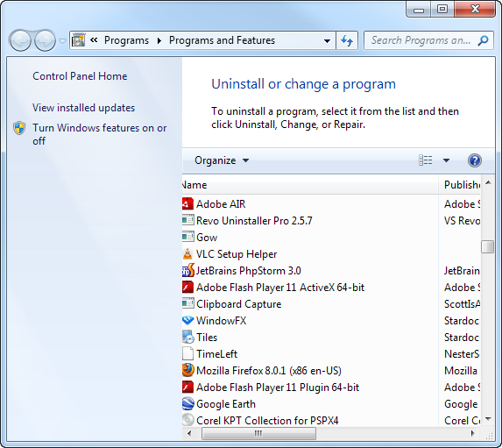Click the Adobe AIR program icon
Screen dimensions: 502x448
187,204
